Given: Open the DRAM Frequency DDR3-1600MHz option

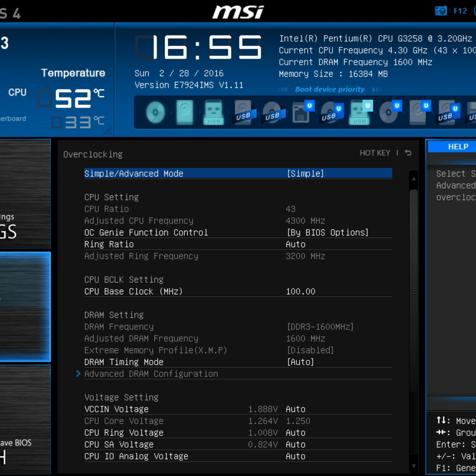Looking at the screenshot, I should coord(238,327).
